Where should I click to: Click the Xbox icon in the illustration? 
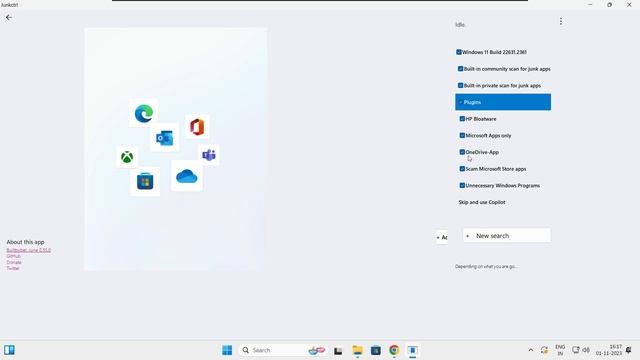coord(127,157)
